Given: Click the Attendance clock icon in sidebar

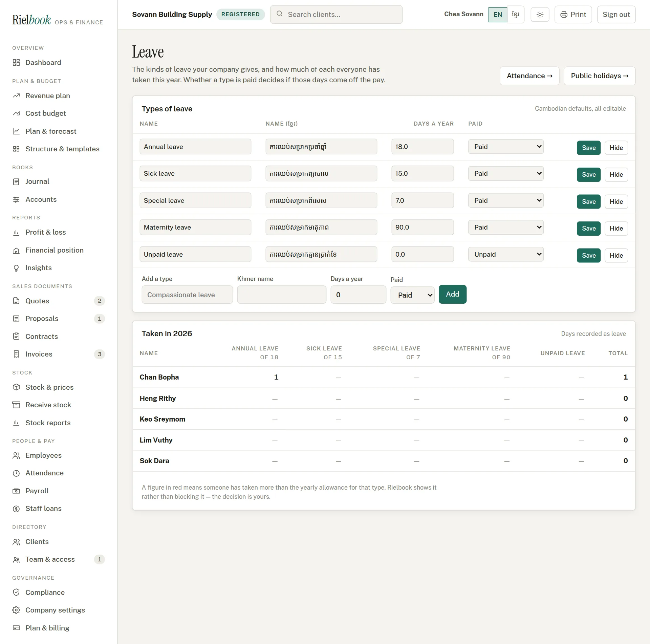Looking at the screenshot, I should 16,473.
